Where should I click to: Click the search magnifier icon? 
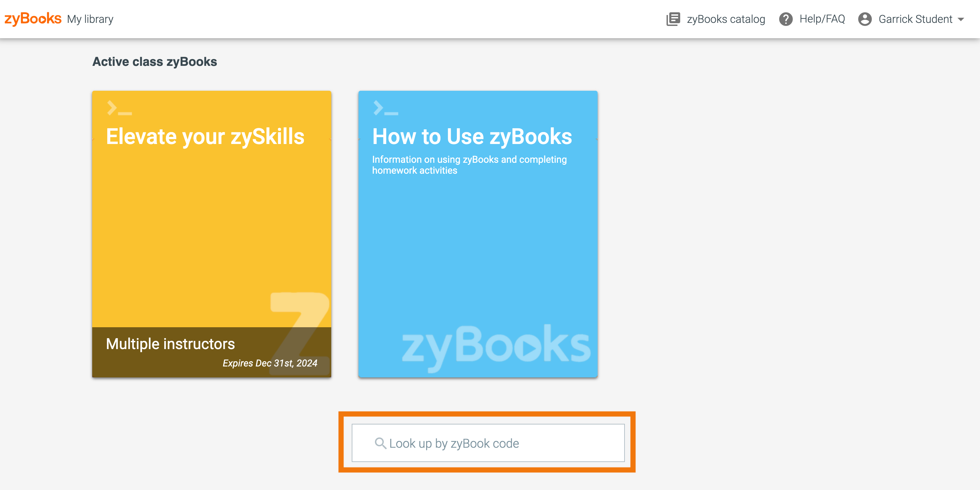tap(380, 443)
